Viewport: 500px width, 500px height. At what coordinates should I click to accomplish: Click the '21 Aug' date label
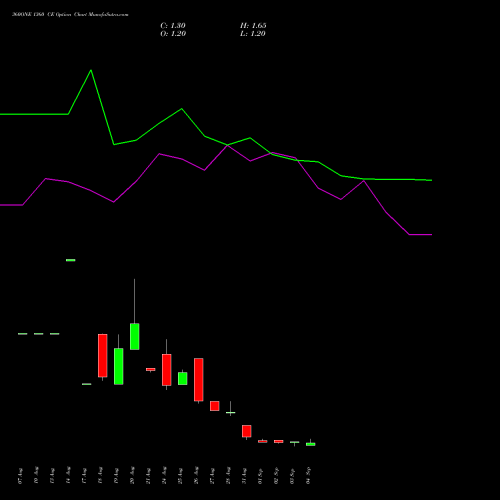pyautogui.click(x=148, y=476)
